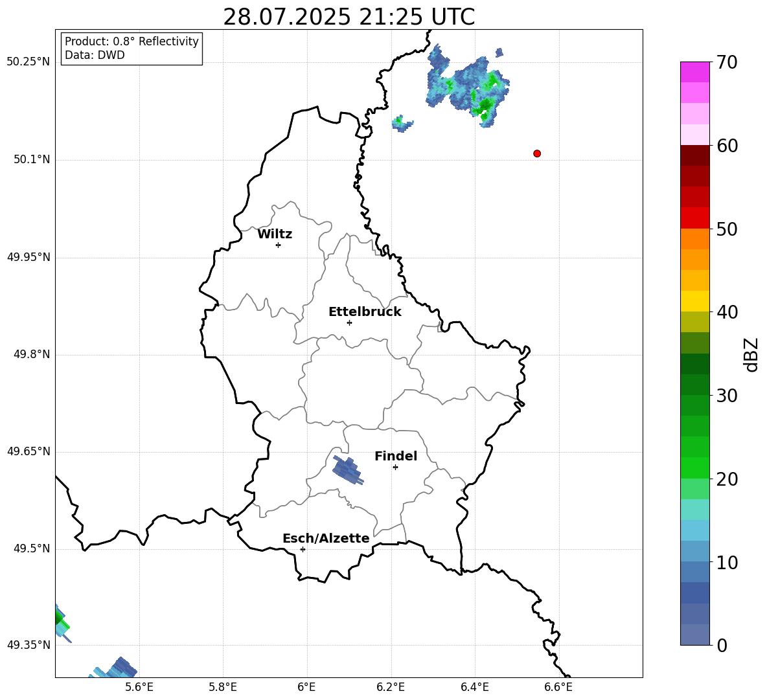Click the title 28.07.2025 21:25 UTC
The image size is (767, 700).
click(x=349, y=17)
